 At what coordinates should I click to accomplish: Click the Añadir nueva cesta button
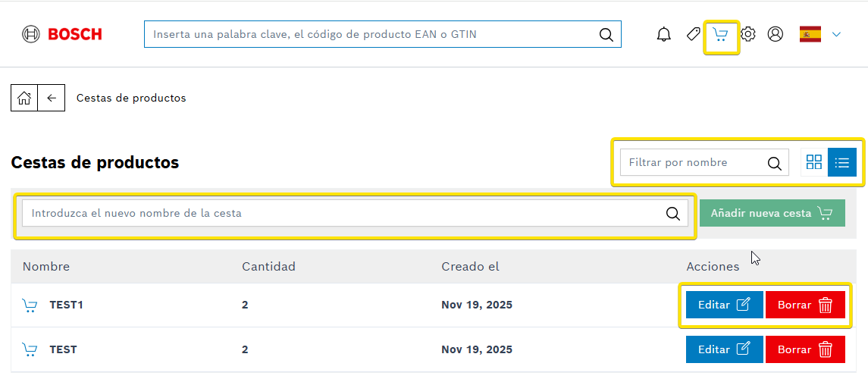[772, 213]
